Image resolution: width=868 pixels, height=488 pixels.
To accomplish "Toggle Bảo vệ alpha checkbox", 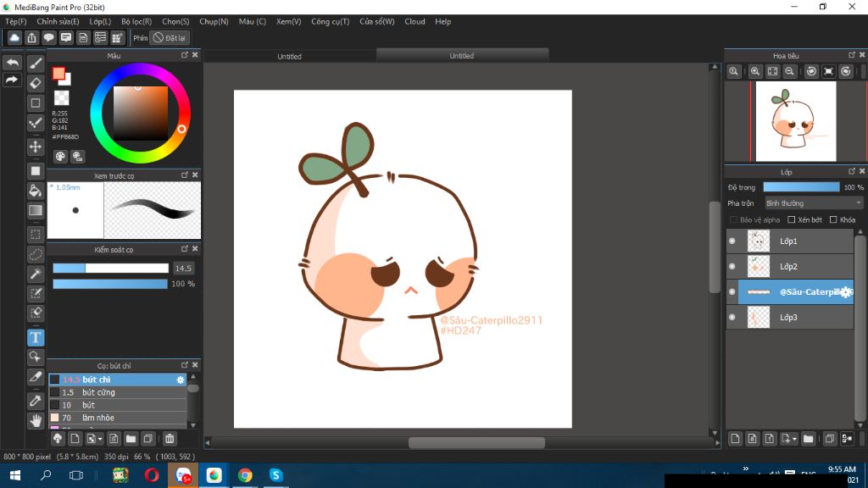I will point(733,219).
